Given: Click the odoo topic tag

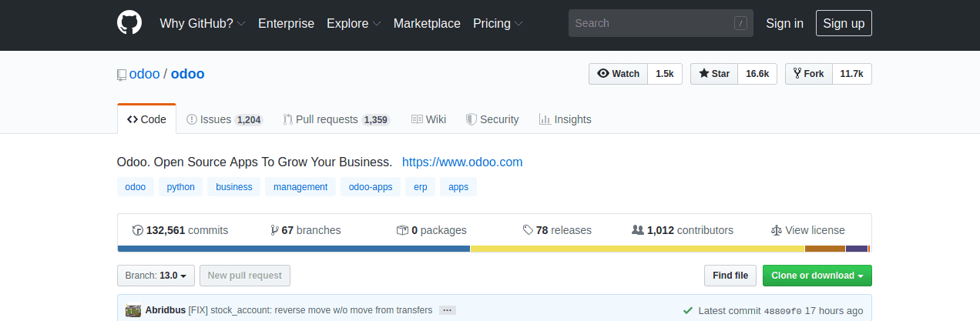Looking at the screenshot, I should [136, 187].
